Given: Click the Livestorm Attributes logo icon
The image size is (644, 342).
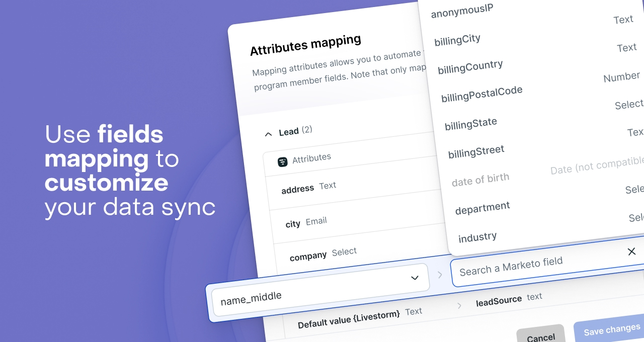Looking at the screenshot, I should click(x=283, y=161).
